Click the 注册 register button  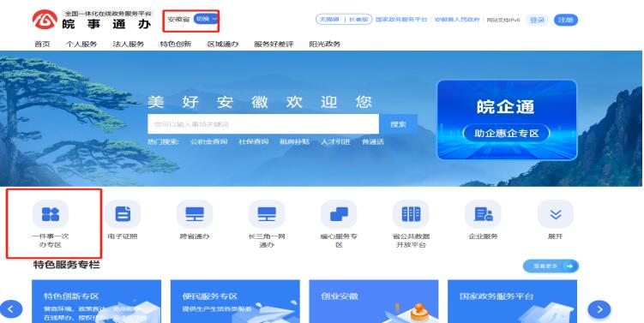(566, 20)
